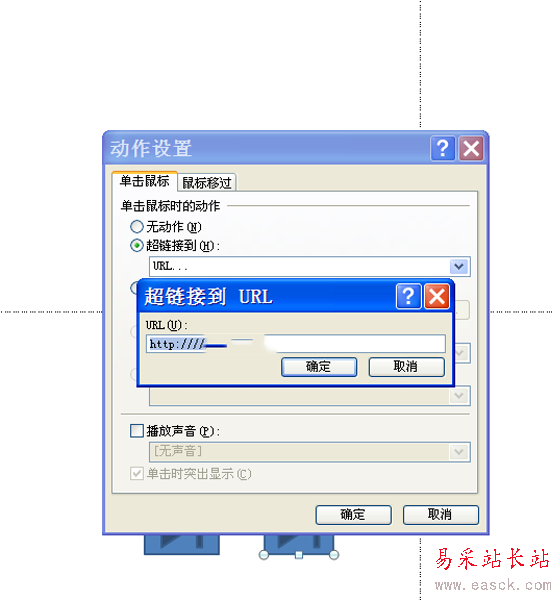552x600 pixels.
Task: Click 取消 at bottom of 动作设置
Action: click(441, 515)
